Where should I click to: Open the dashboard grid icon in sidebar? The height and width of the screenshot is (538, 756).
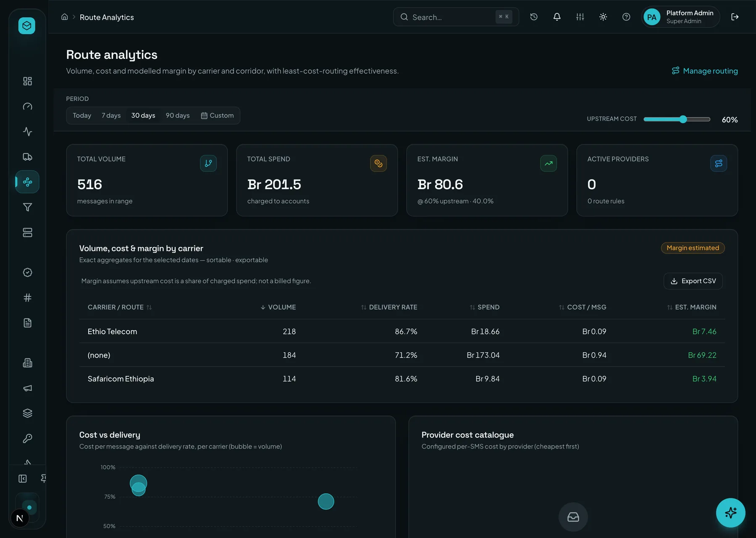tap(27, 81)
